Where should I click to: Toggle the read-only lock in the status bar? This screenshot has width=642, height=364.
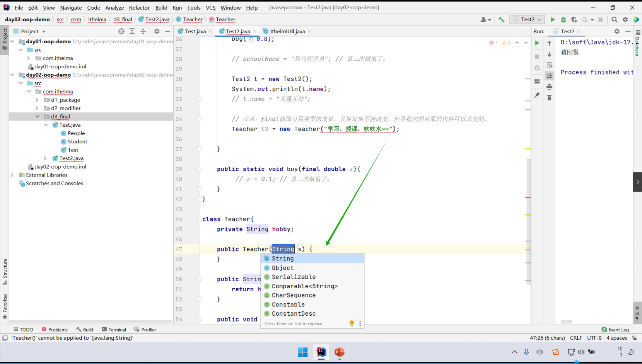[634, 338]
